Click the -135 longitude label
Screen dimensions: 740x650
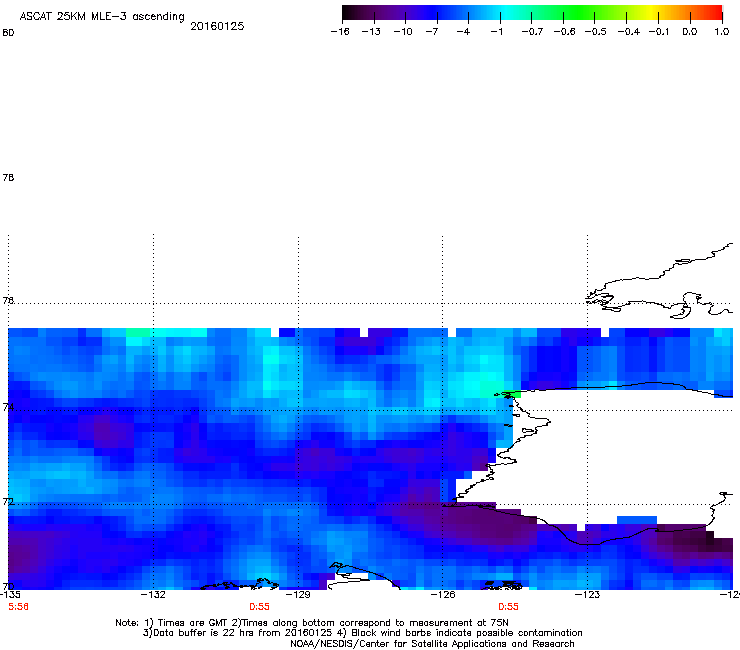[x=10, y=594]
